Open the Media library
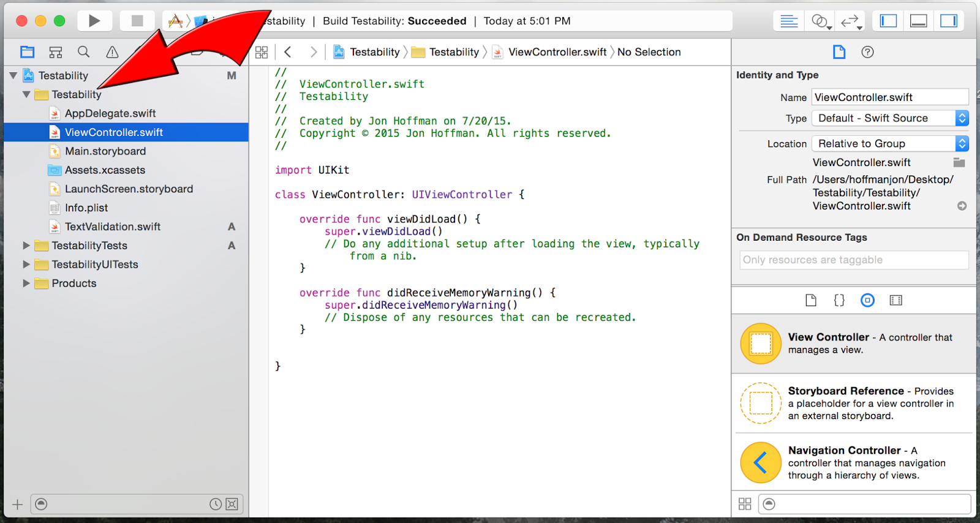This screenshot has width=980, height=523. (896, 300)
